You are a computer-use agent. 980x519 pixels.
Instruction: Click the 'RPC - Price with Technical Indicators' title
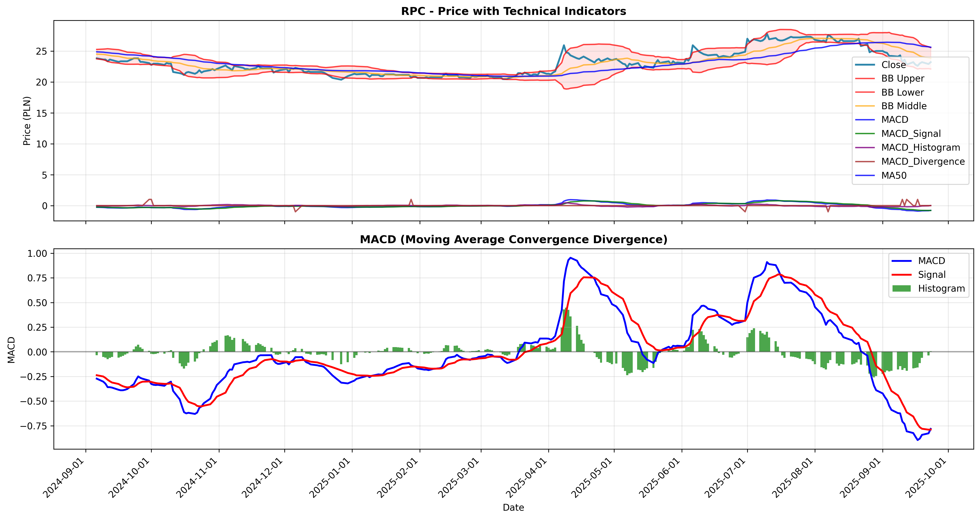tap(513, 11)
